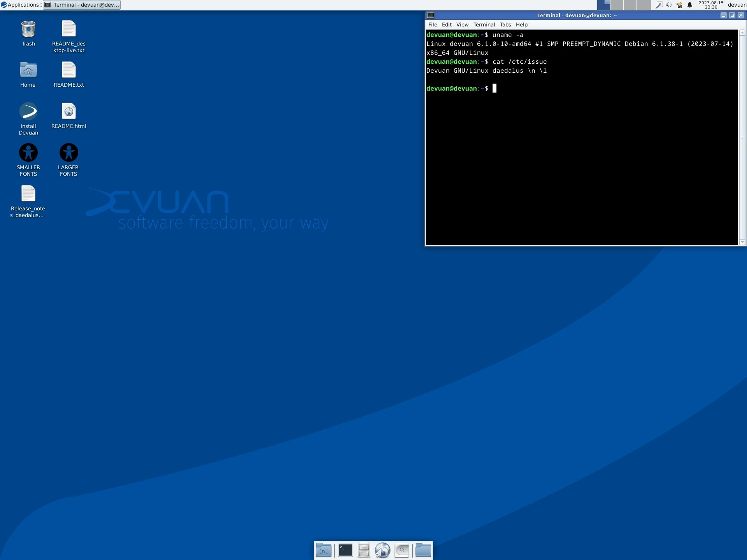Click the power manager plug icon
Screen dimensions: 747x560
click(x=679, y=5)
